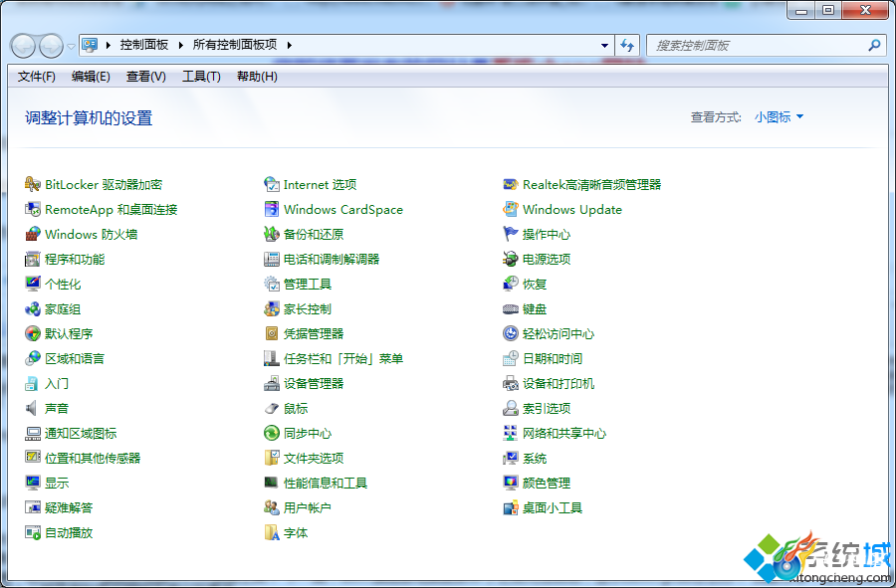Open the 颜色管理 icon

[x=511, y=483]
